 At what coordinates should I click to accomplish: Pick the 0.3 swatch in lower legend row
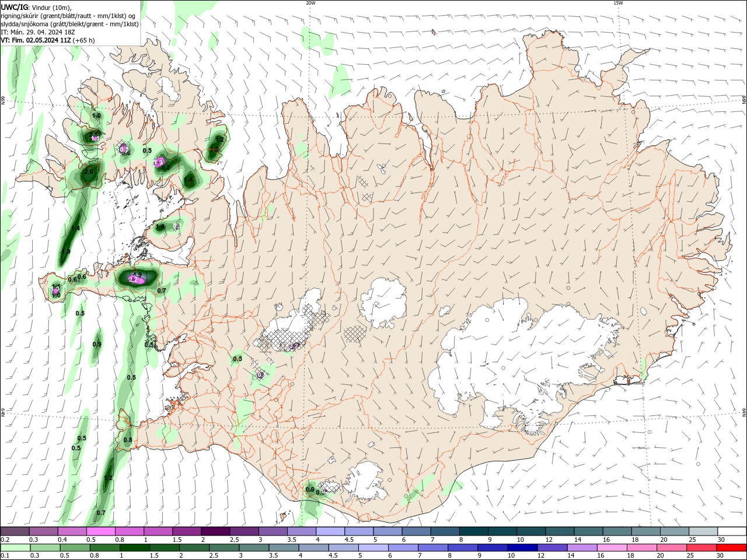click(x=45, y=548)
